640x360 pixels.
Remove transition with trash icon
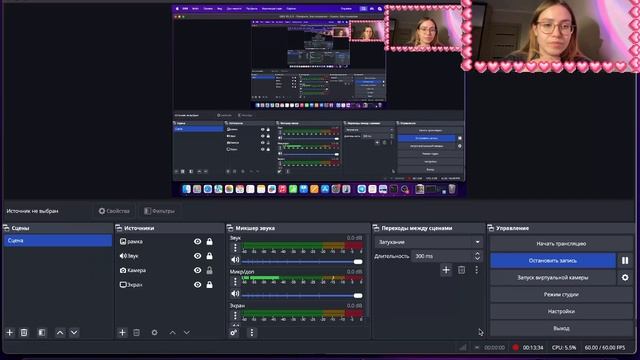click(x=462, y=270)
